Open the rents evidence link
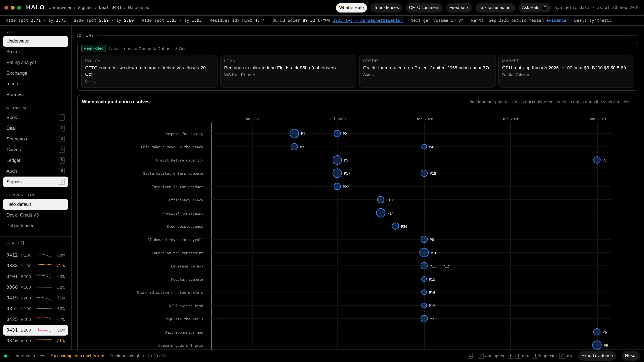The width and height of the screenshot is (644, 362). tap(556, 21)
